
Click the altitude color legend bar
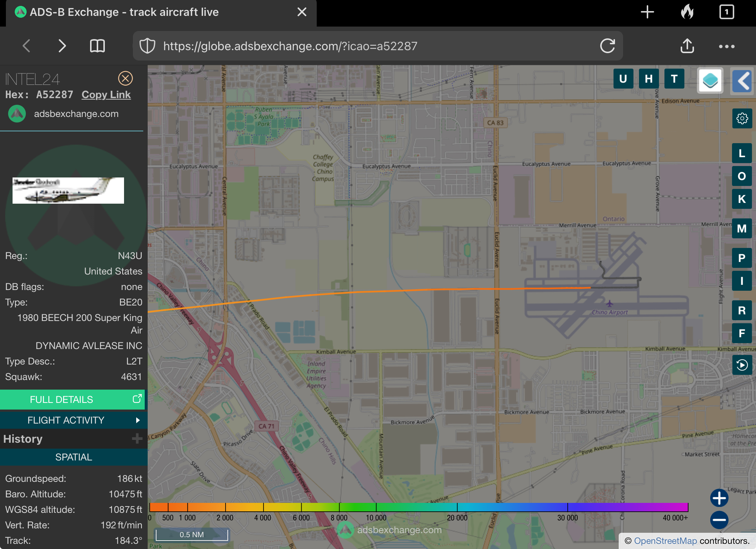pos(419,507)
